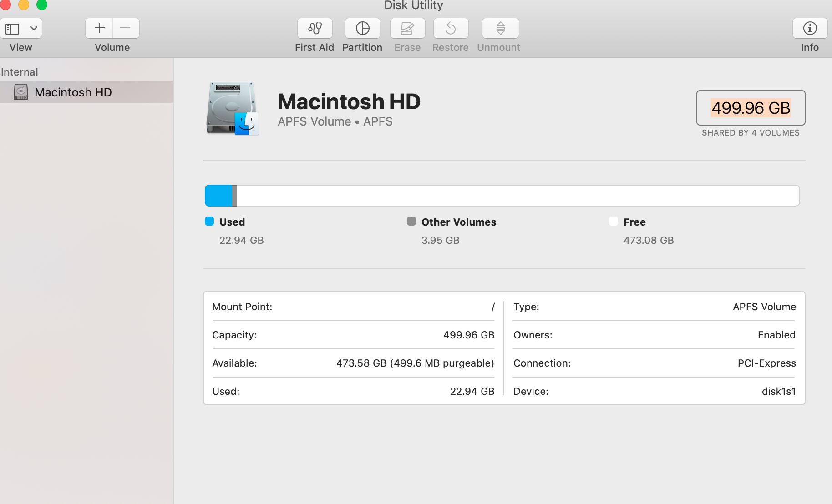Viewport: 832px width, 504px height.
Task: Click the First Aid toolbar label
Action: [315, 47]
